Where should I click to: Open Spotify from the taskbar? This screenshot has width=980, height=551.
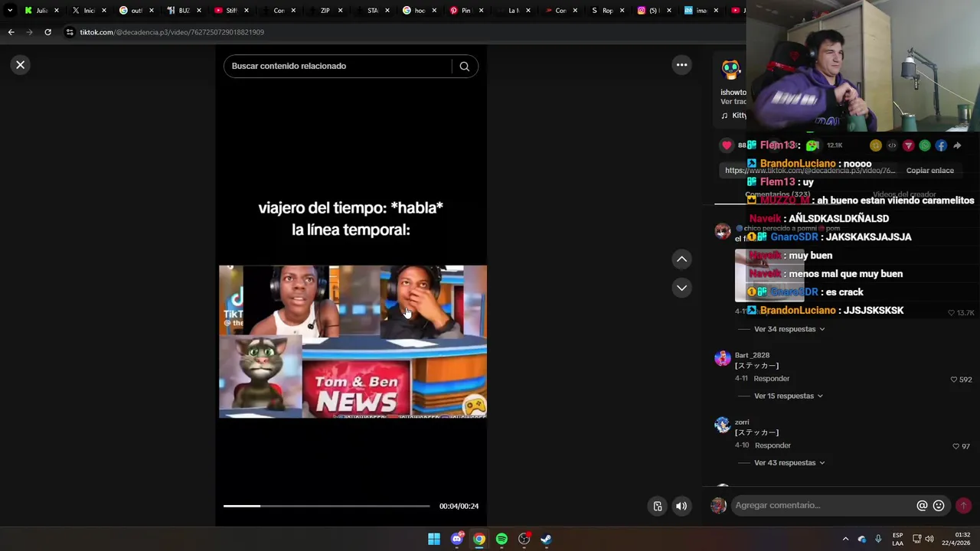coord(501,540)
